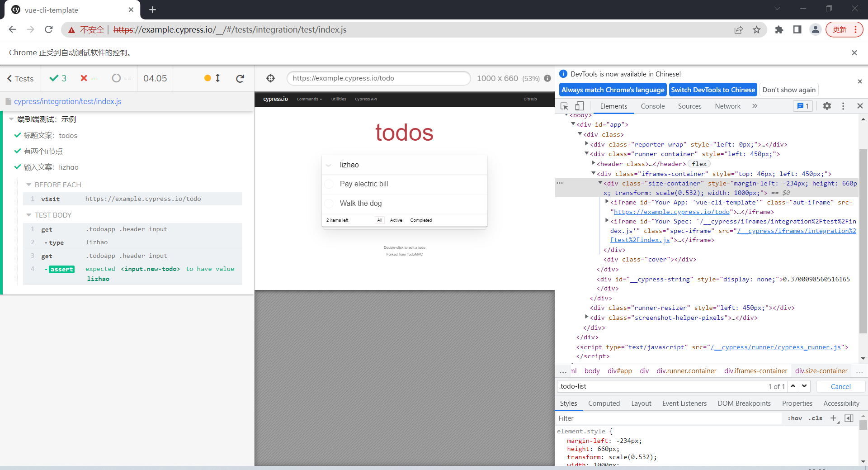Switch to DevTools Network tab
868x470 pixels.
point(727,106)
